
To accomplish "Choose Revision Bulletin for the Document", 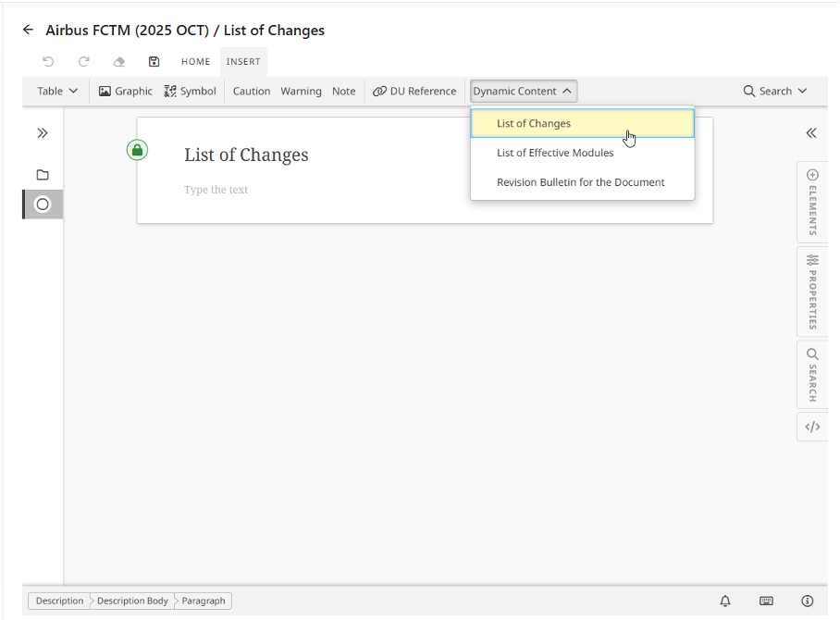I will (582, 182).
